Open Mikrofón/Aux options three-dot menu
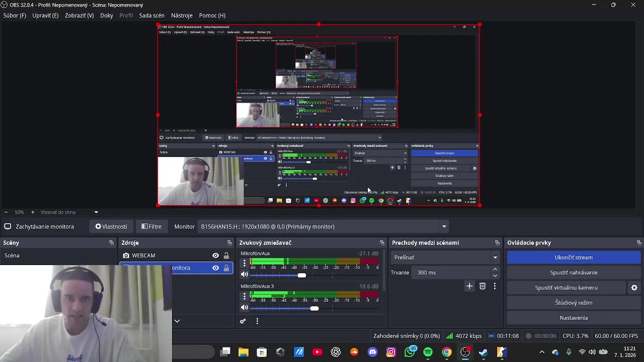 point(245,263)
